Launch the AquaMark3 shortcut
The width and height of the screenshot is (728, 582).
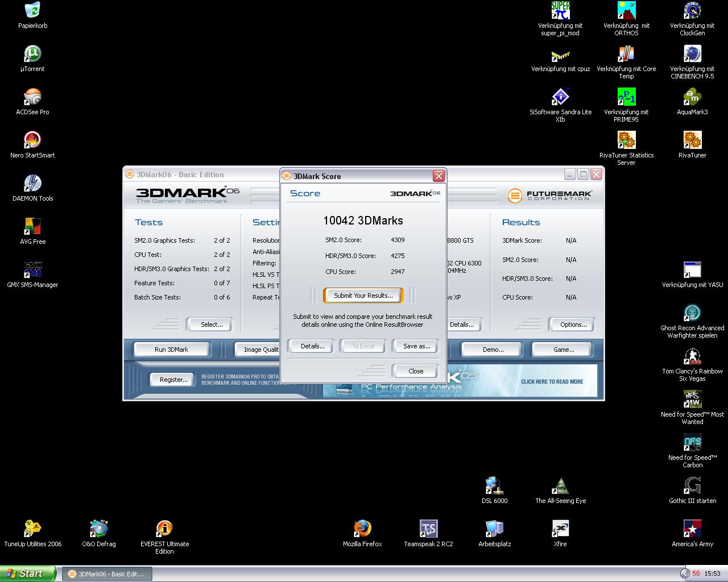[692, 97]
